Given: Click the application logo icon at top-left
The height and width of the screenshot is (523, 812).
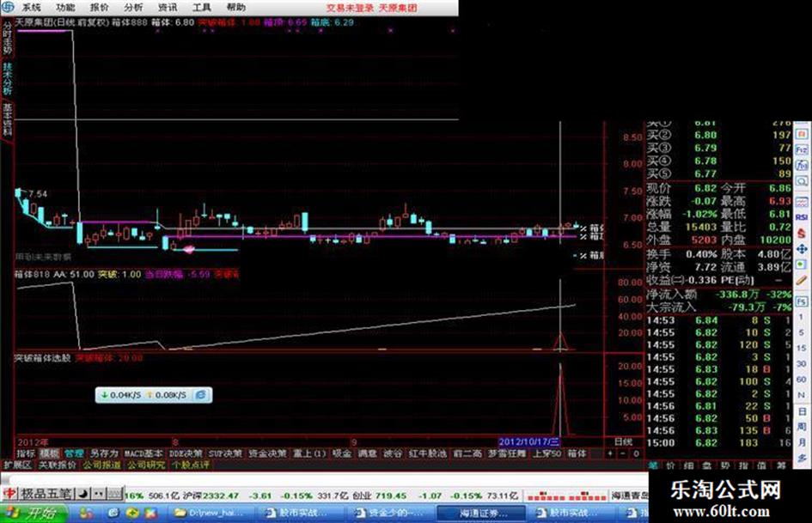Looking at the screenshot, I should [8, 7].
